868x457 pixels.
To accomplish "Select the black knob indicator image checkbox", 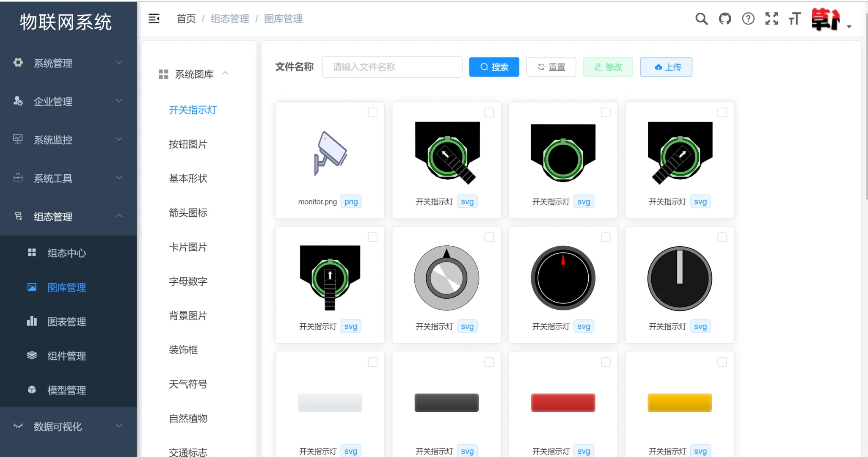I will 606,237.
